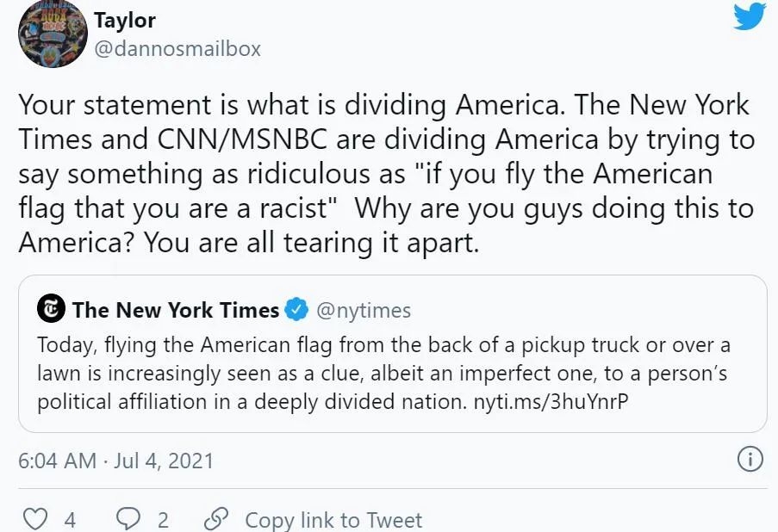This screenshot has width=778, height=532.
Task: Click the reply count of 2
Action: [163, 520]
